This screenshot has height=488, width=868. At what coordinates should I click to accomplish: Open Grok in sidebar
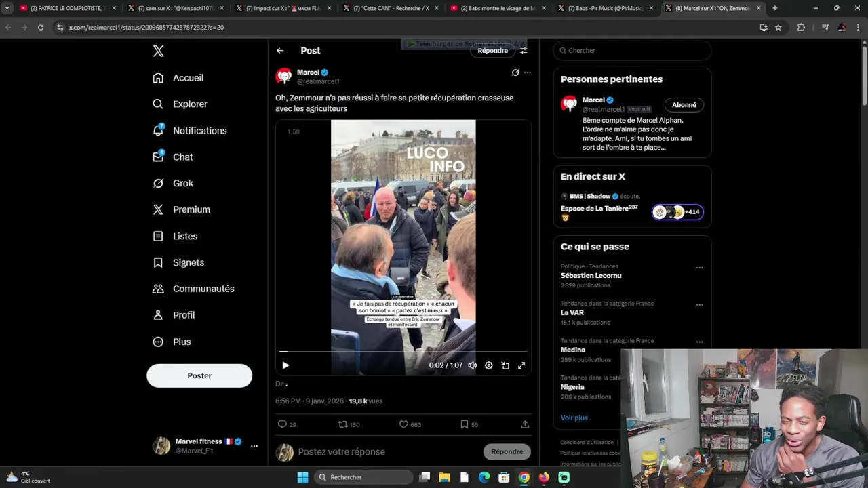point(173,184)
